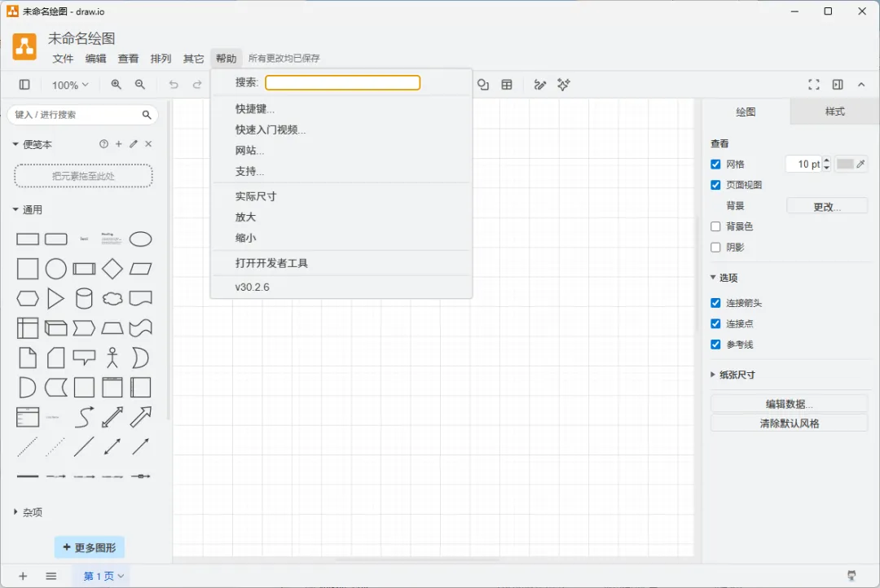Open the scratchpad help question icon
Screen dimensions: 880x588
coord(103,144)
